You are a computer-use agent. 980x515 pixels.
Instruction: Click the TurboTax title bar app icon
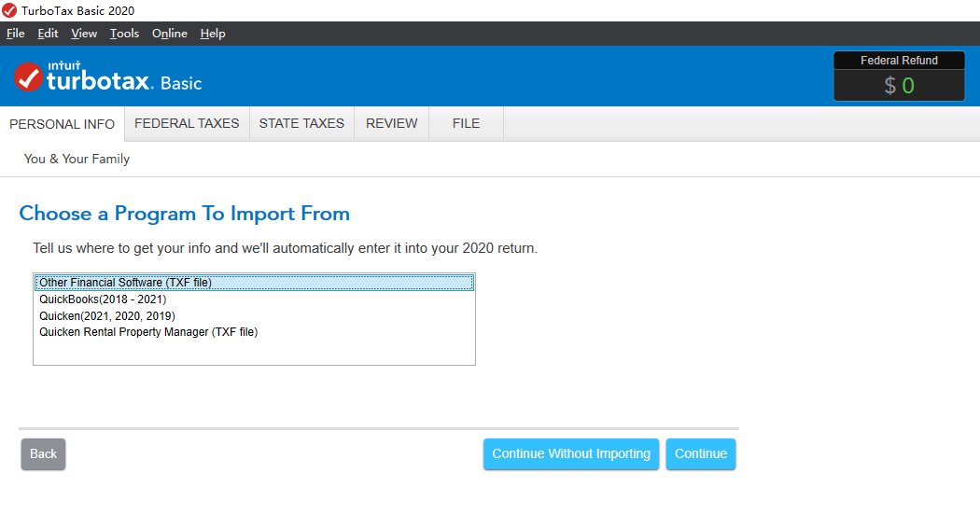[x=9, y=10]
